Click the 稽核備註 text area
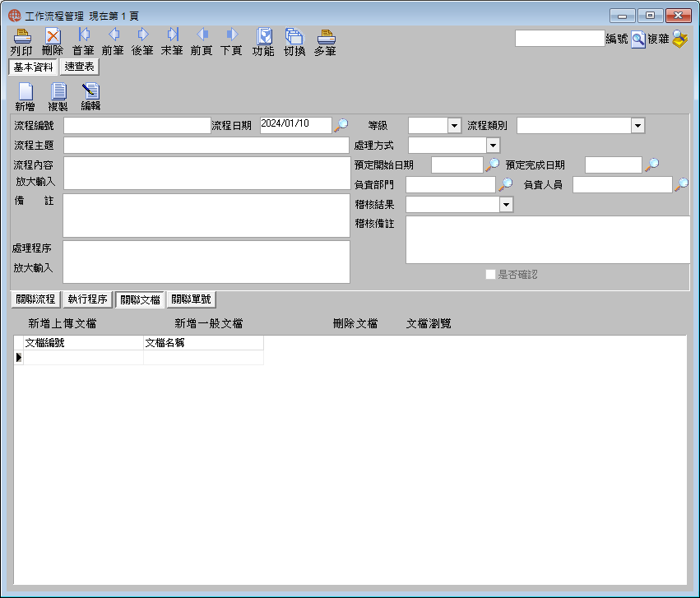The width and height of the screenshot is (700, 598). (x=548, y=239)
